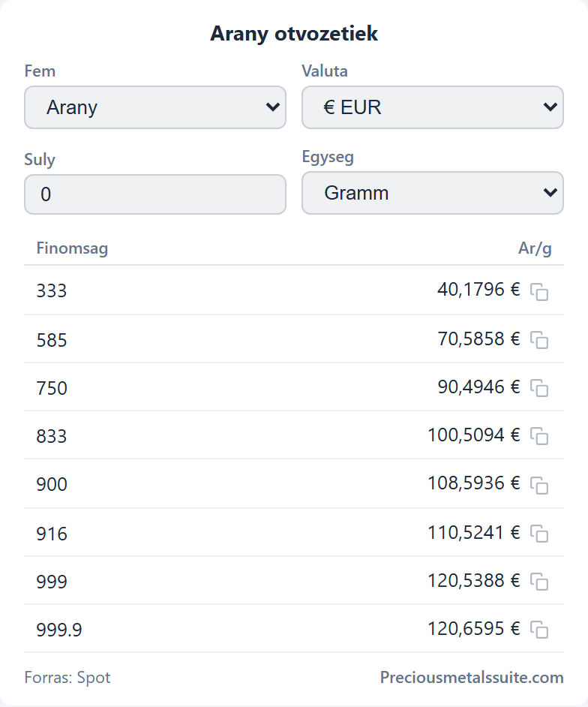
Task: Copy the 750 fineness price
Action: click(x=539, y=388)
